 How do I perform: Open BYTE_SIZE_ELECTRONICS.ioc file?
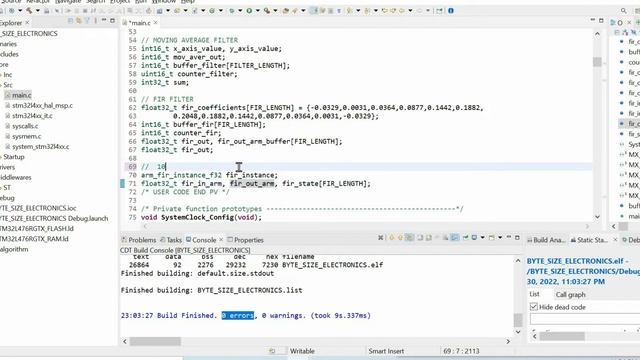coord(38,208)
